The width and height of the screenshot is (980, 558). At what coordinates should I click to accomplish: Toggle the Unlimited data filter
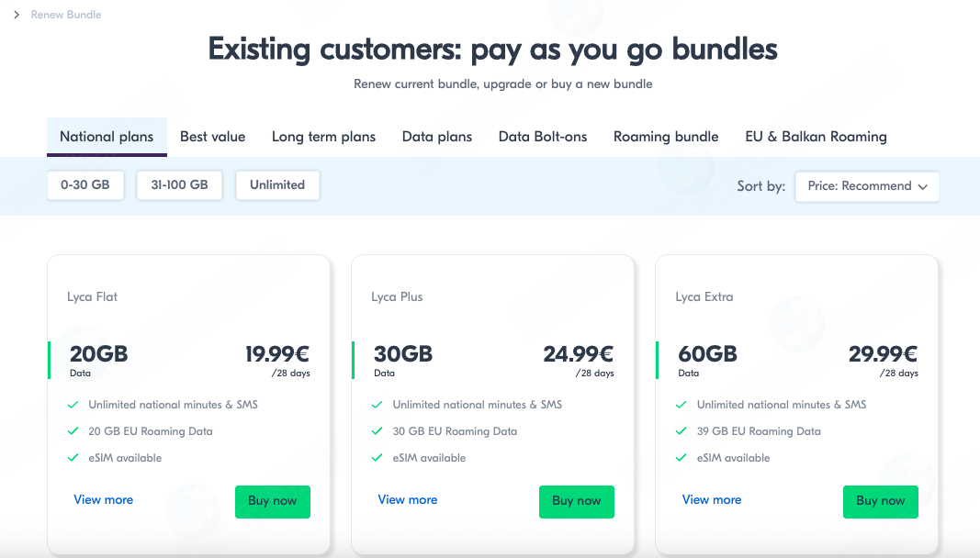point(276,185)
